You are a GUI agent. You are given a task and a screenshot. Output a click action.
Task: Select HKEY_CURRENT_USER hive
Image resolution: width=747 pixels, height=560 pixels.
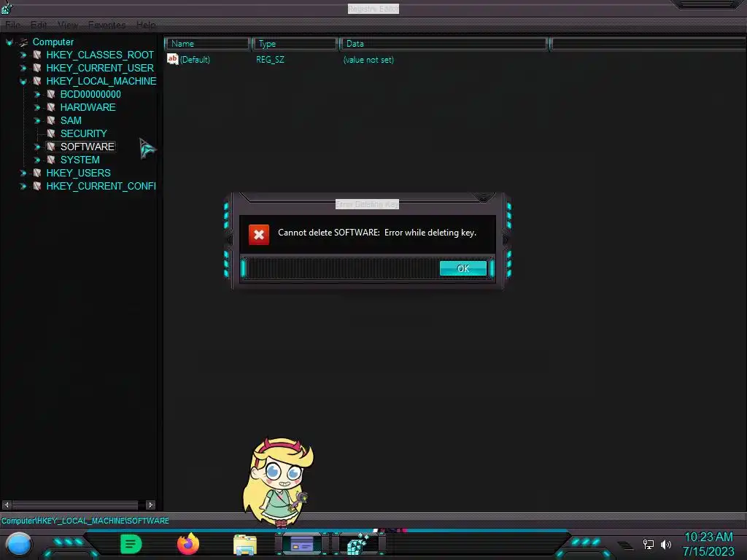click(100, 68)
